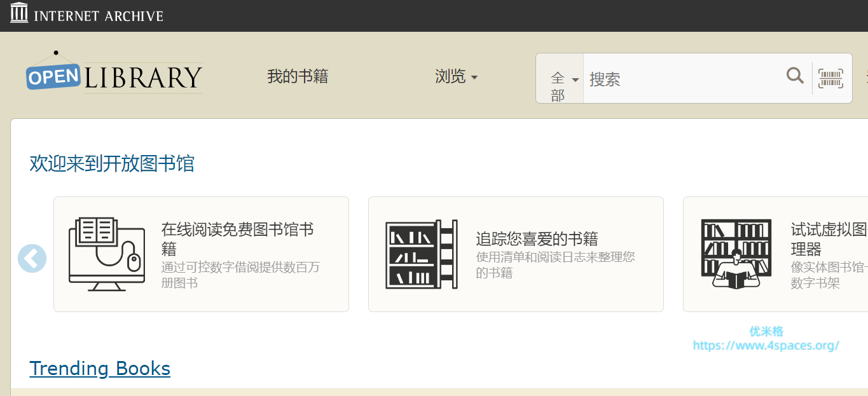Image resolution: width=868 pixels, height=396 pixels.
Task: Open the 试试虚拟图书管理器 card on the right
Action: pos(828,238)
